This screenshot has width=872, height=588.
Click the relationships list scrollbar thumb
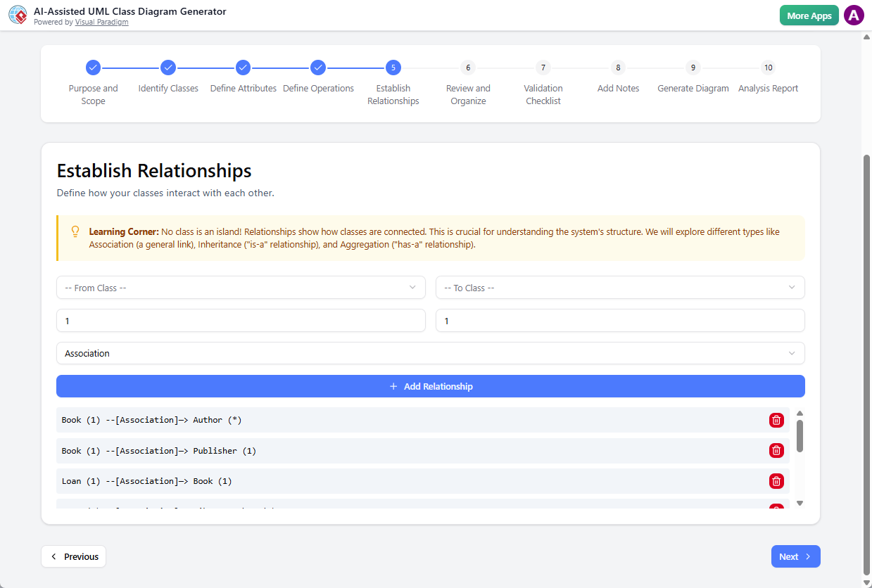click(x=800, y=436)
